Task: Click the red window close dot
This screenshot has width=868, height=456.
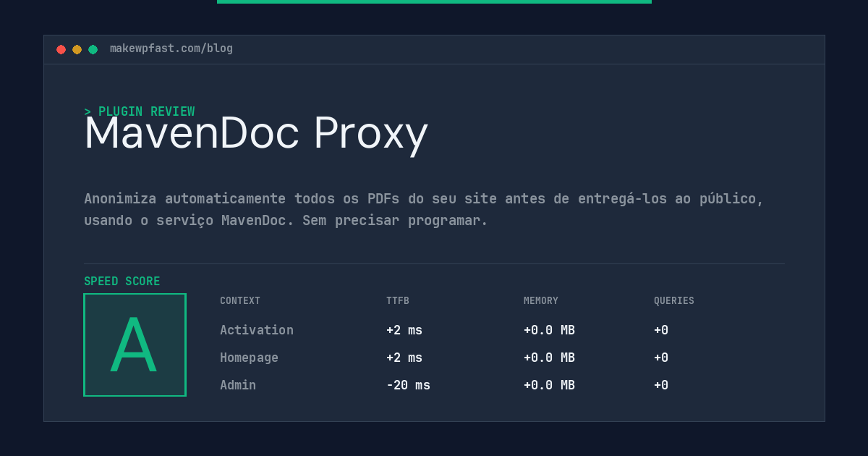Action: coord(61,49)
